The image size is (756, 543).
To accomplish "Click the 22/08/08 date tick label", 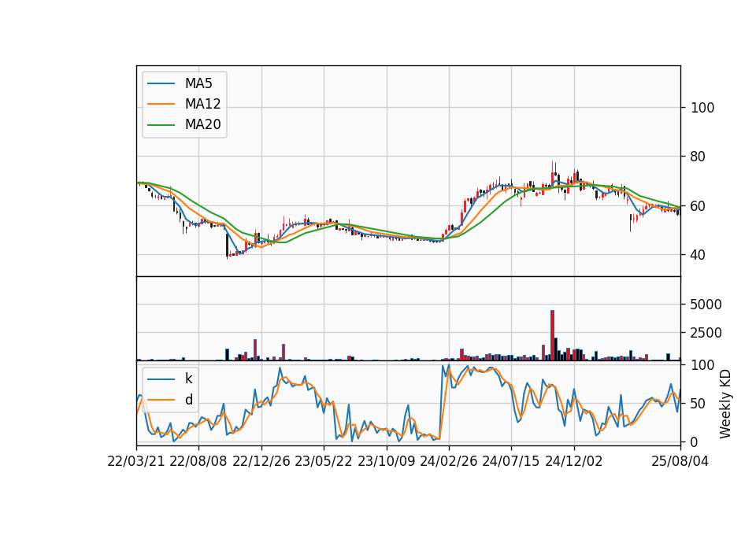I will click(198, 461).
